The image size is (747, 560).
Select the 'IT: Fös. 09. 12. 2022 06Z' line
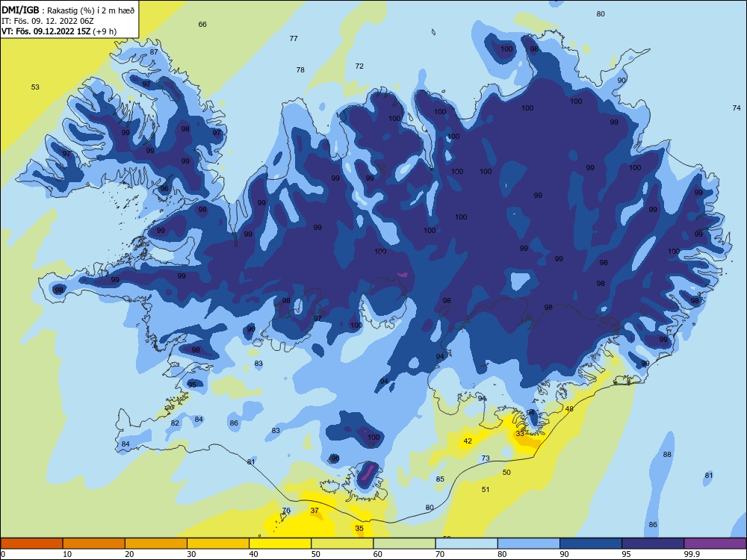tap(48, 21)
